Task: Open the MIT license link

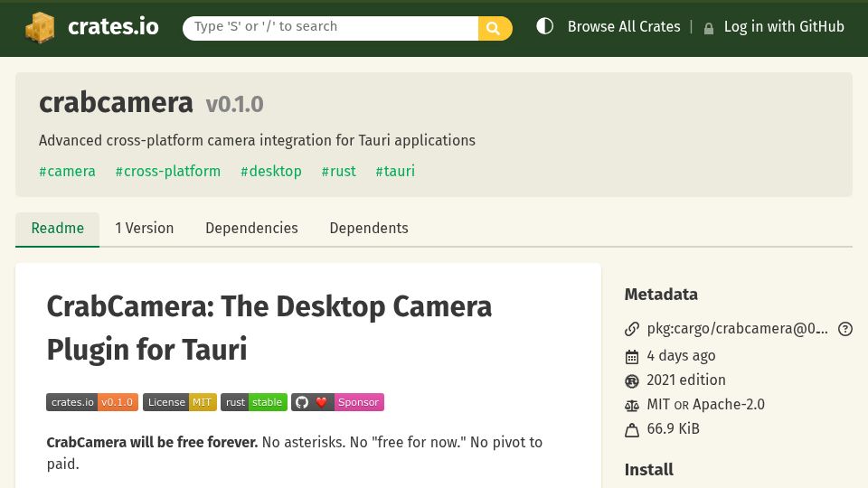Action: pos(658,405)
